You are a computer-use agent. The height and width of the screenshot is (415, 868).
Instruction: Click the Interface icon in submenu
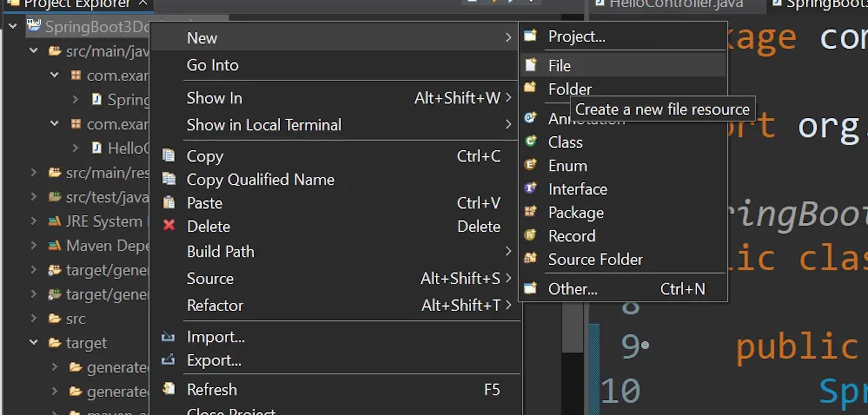pos(531,188)
